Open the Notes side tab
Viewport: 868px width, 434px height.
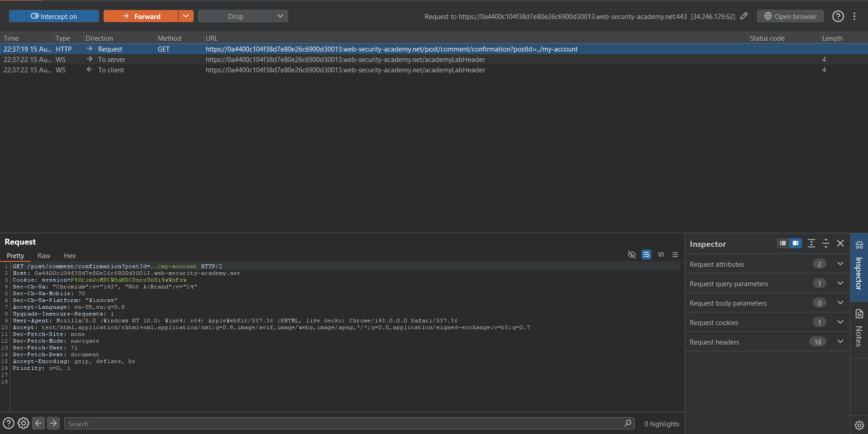(859, 330)
